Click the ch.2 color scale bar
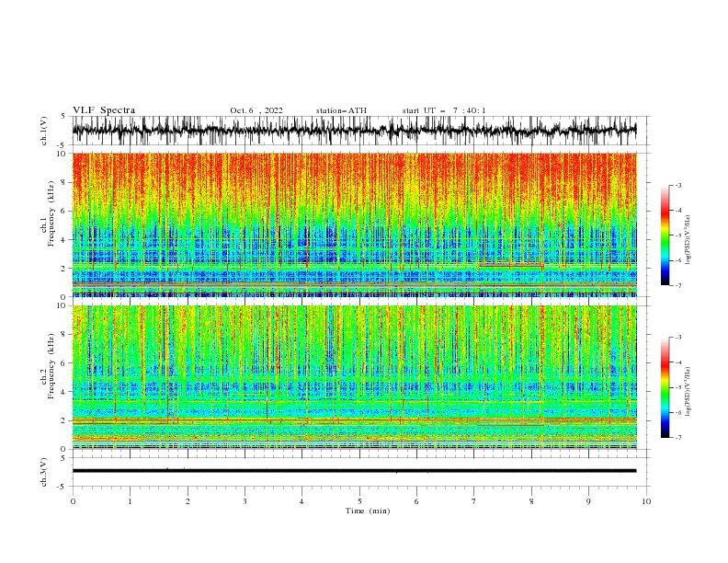 665,387
